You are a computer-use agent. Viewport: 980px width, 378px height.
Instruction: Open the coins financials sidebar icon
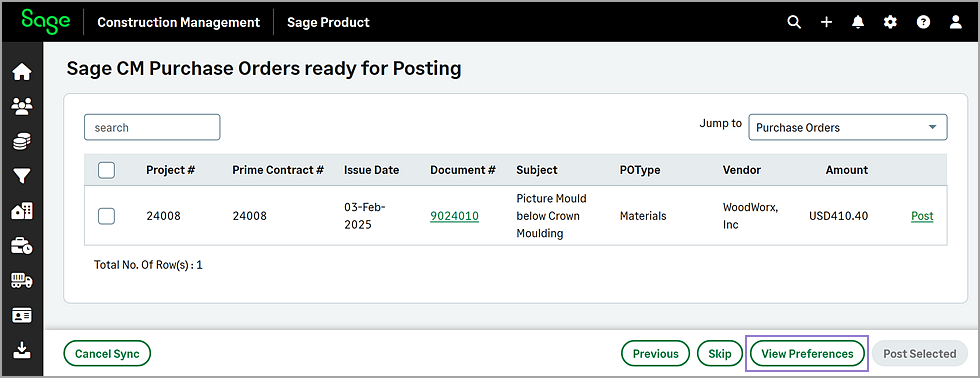22,142
